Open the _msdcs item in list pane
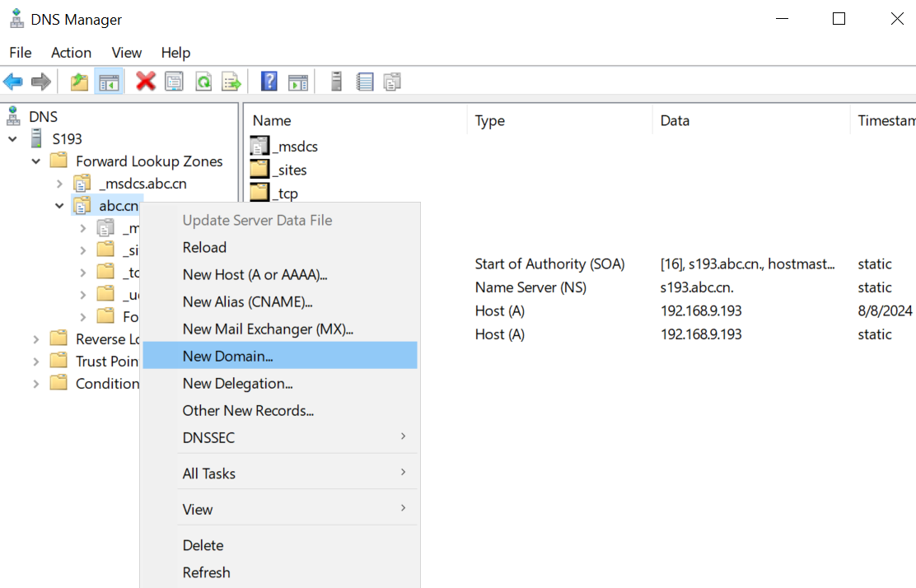 click(284, 146)
